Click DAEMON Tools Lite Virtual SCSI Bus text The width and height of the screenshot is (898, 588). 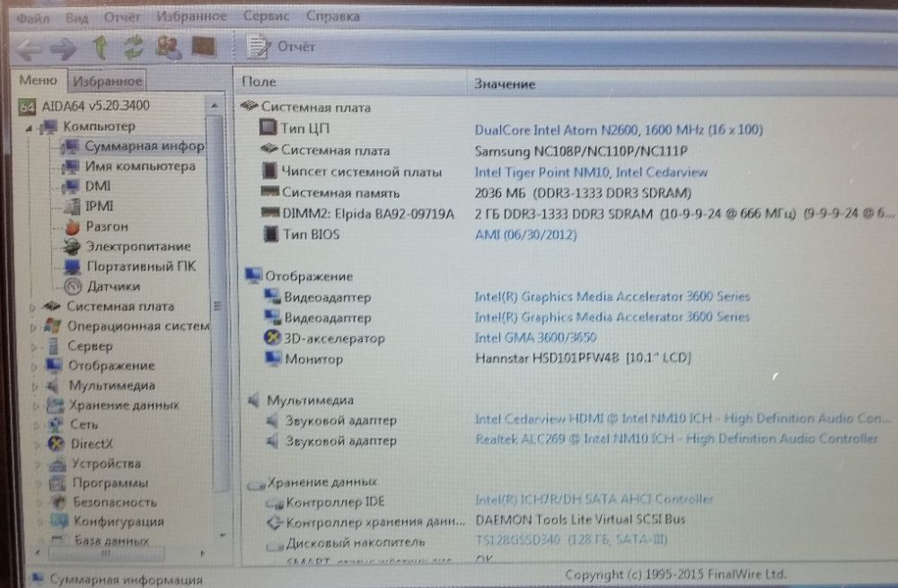click(580, 519)
